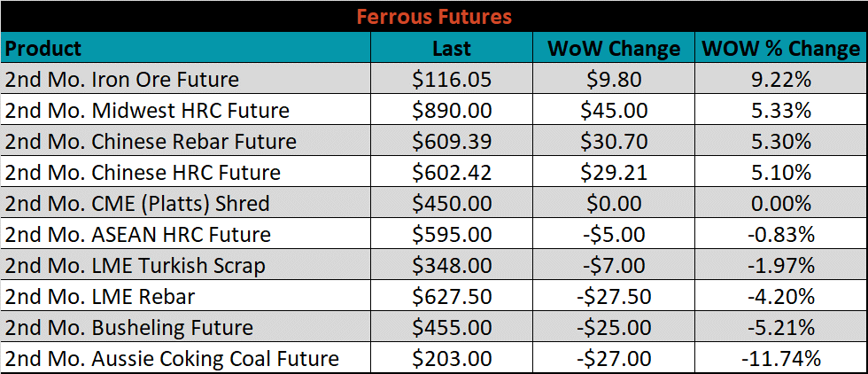The width and height of the screenshot is (868, 374).
Task: Select the $455.00 Busheling price cell
Action: click(452, 327)
